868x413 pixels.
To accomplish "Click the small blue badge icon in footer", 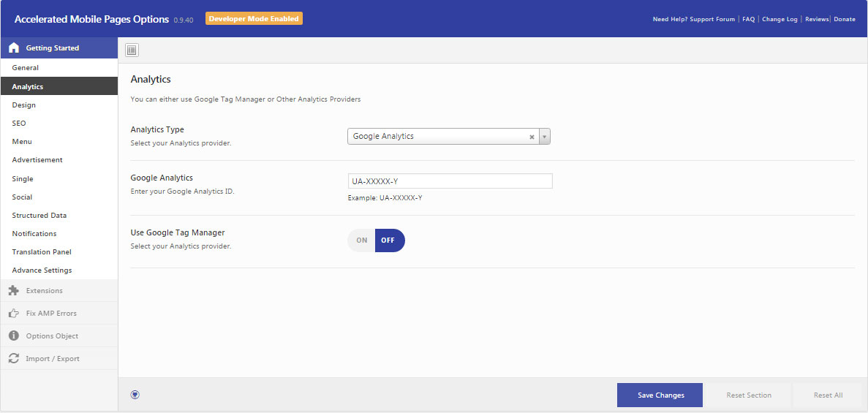I will 135,395.
